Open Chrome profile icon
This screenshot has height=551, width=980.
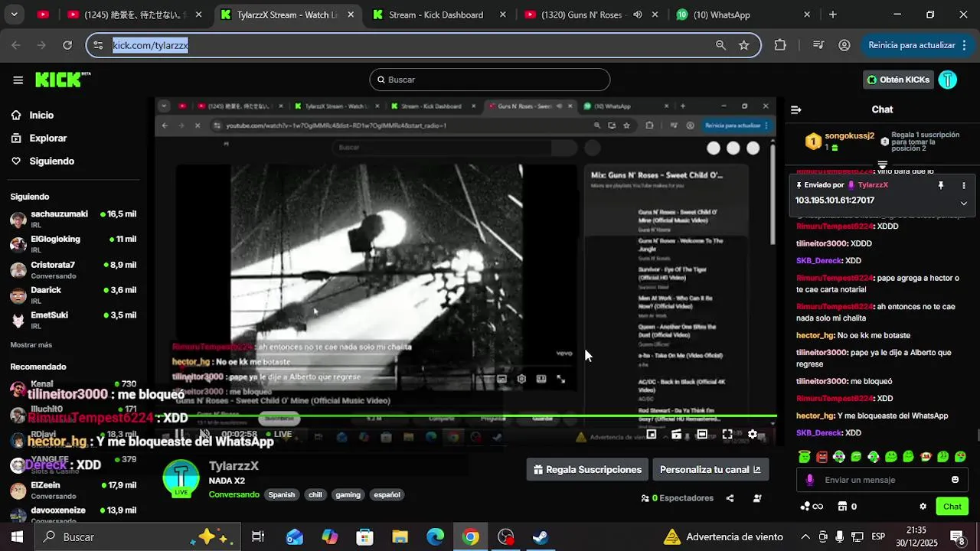[844, 45]
